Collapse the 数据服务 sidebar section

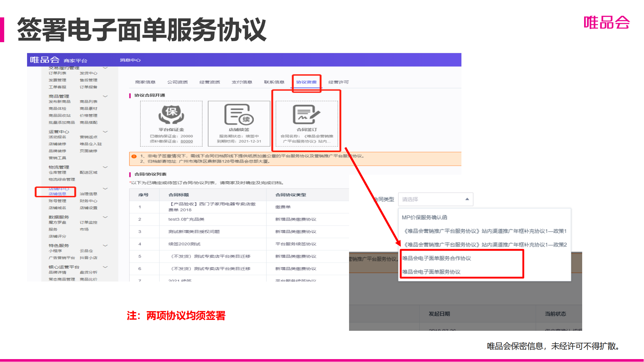[105, 217]
